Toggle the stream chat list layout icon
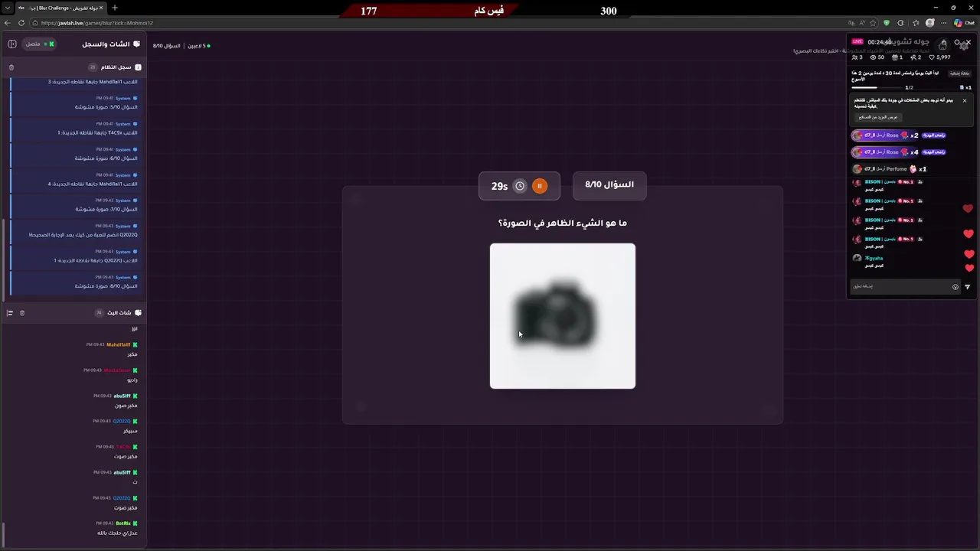 coord(10,313)
